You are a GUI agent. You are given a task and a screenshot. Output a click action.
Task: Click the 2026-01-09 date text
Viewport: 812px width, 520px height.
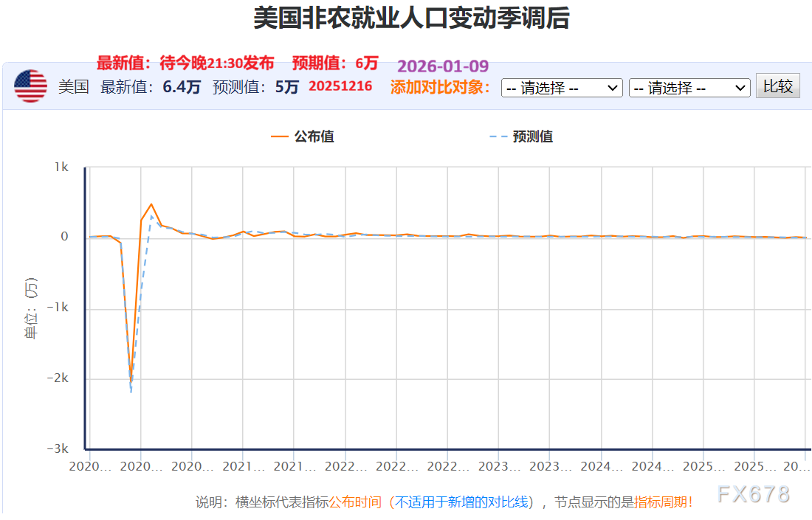[441, 66]
